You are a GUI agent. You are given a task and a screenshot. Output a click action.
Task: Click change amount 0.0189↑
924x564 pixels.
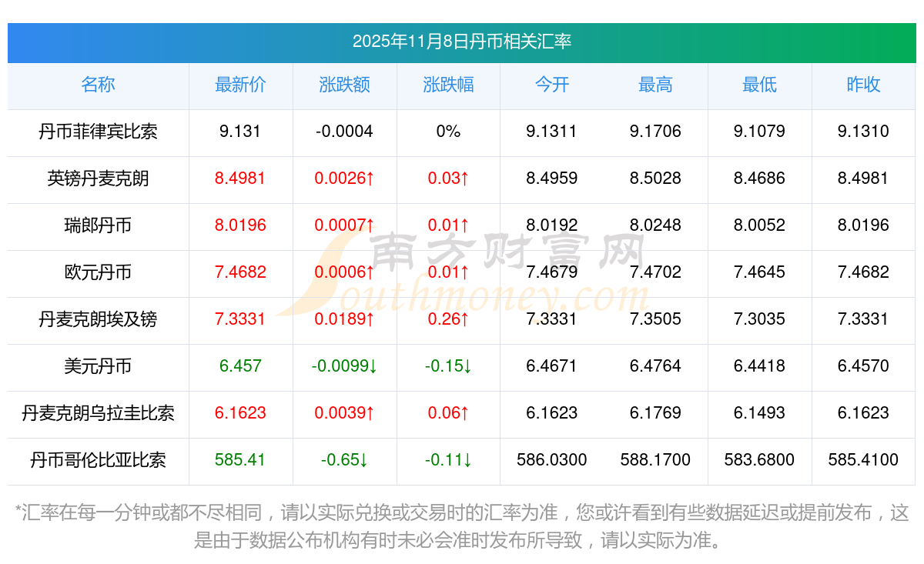point(344,319)
